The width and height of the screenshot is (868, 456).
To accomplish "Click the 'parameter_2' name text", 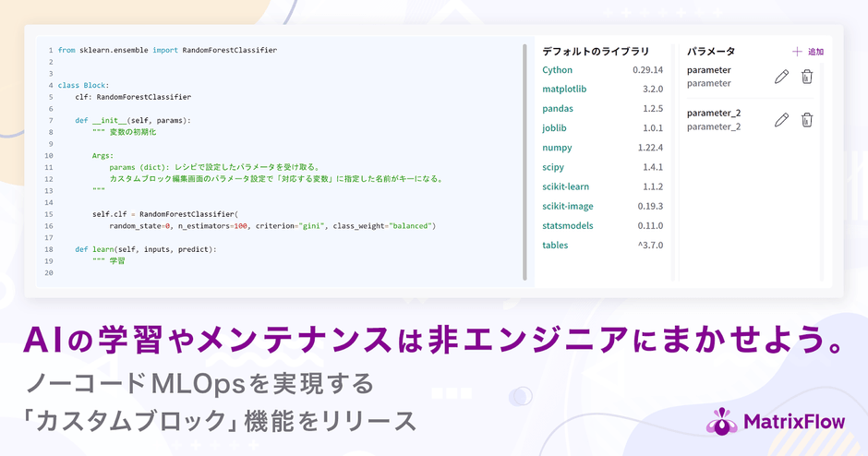I will tap(714, 113).
